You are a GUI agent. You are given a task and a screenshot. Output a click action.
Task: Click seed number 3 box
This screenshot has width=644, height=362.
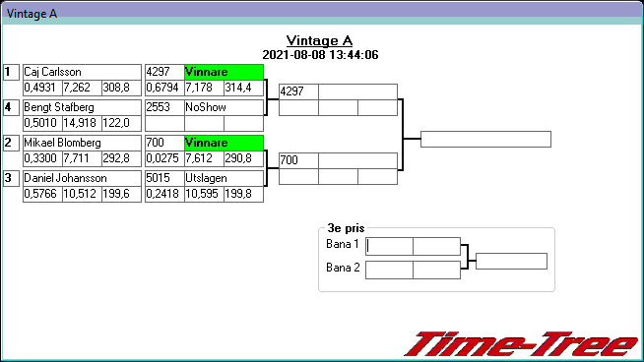[12, 178]
